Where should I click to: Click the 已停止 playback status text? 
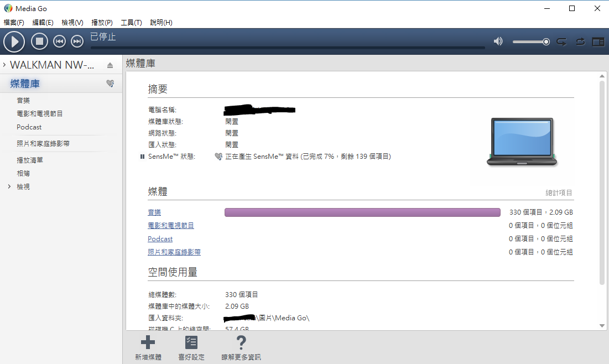[103, 37]
